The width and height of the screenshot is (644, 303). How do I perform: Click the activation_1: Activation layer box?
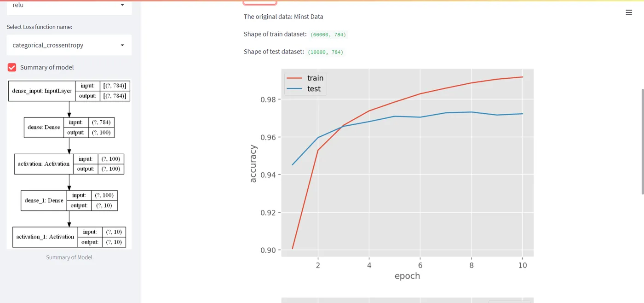click(x=45, y=237)
